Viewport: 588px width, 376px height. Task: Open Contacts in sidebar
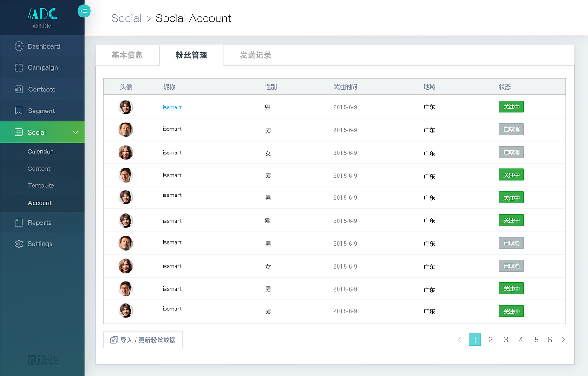coord(42,90)
